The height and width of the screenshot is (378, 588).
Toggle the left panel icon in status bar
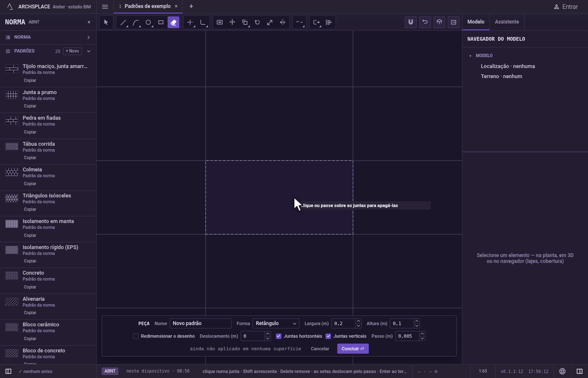click(x=8, y=371)
